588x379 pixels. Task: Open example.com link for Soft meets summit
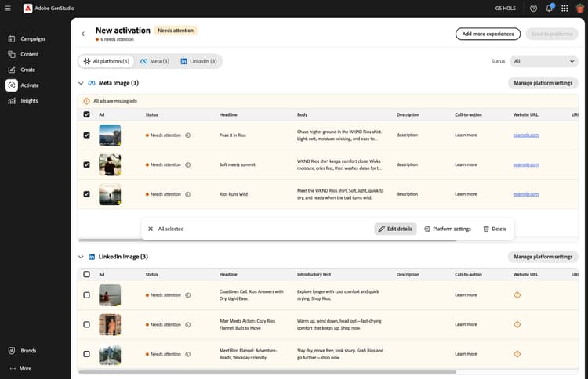click(x=526, y=164)
